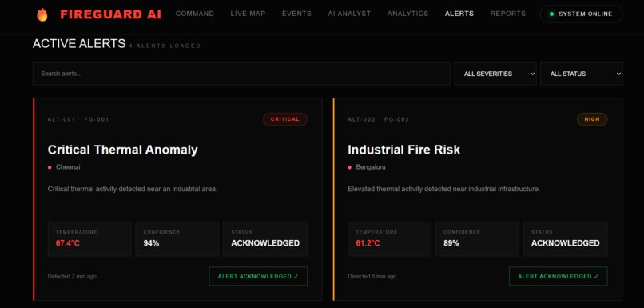Click the ALT-001 · FG-001 identifier

coord(78,119)
